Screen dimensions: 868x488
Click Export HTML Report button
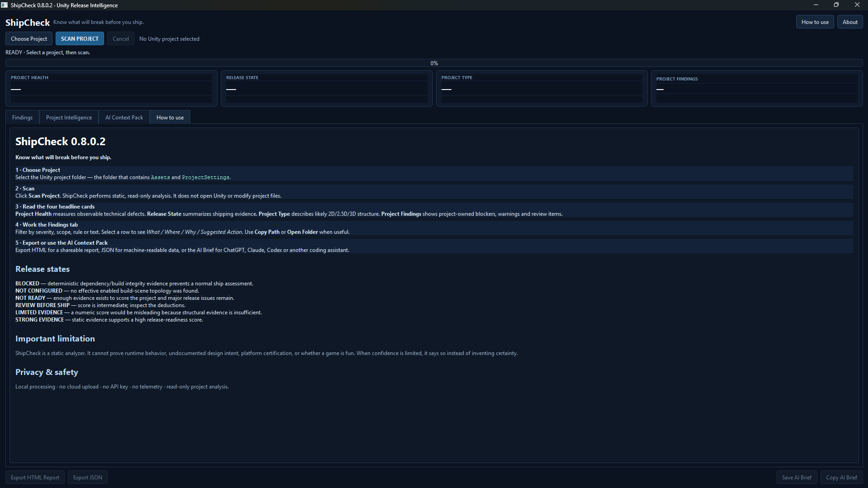[35, 478]
